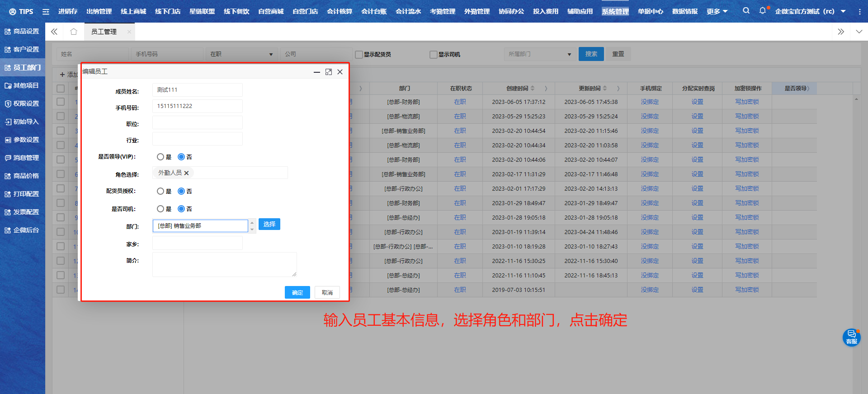The height and width of the screenshot is (394, 868).
Task: Open 会计核算 in top menu
Action: 340,11
